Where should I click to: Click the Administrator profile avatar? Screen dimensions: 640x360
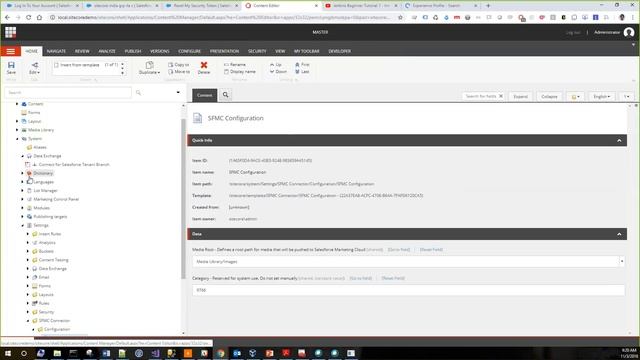(629, 32)
